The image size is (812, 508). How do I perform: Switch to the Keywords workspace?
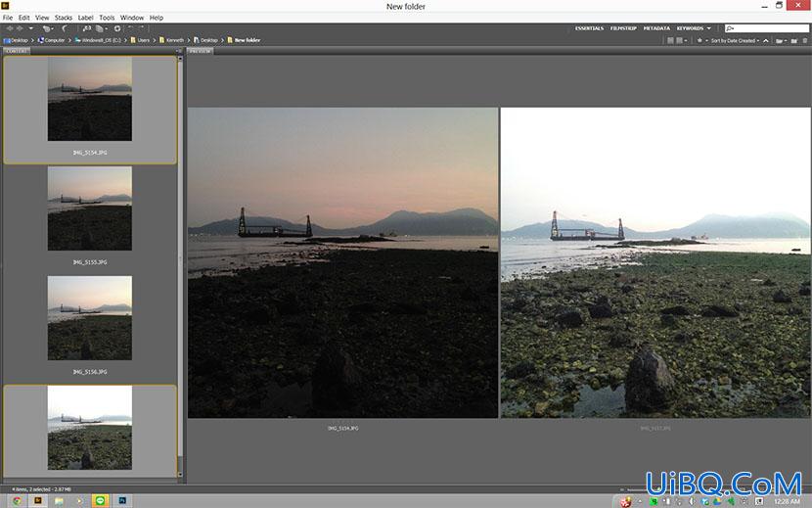click(690, 28)
